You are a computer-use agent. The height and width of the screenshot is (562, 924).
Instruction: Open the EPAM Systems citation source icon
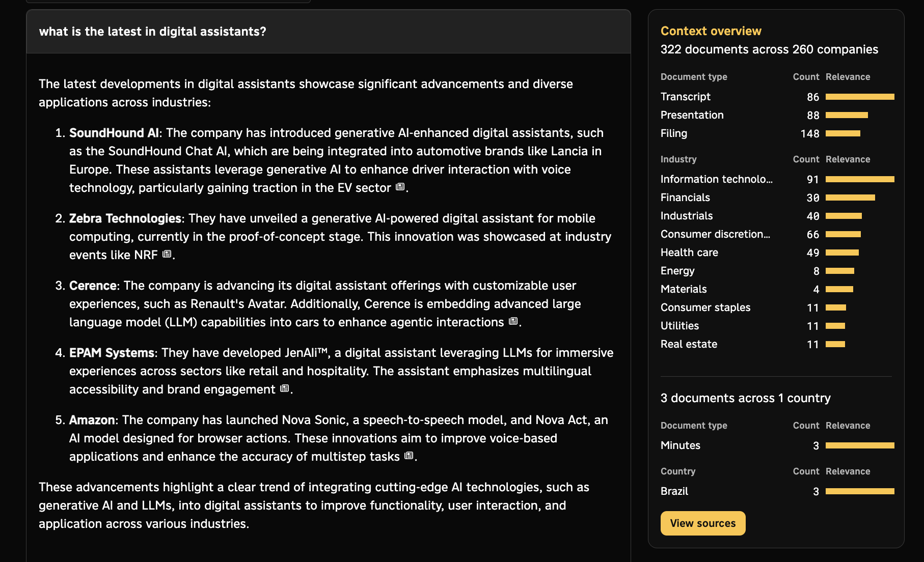[x=284, y=388]
